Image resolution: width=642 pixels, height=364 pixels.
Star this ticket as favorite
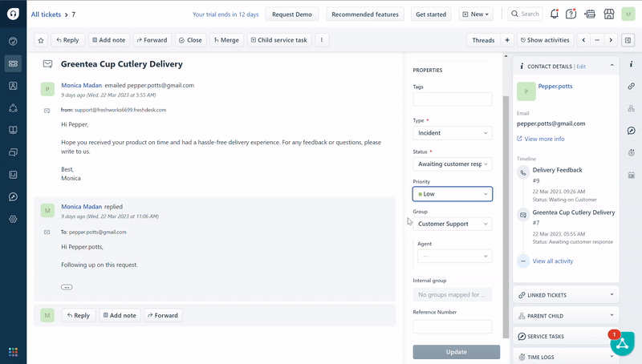pyautogui.click(x=41, y=40)
